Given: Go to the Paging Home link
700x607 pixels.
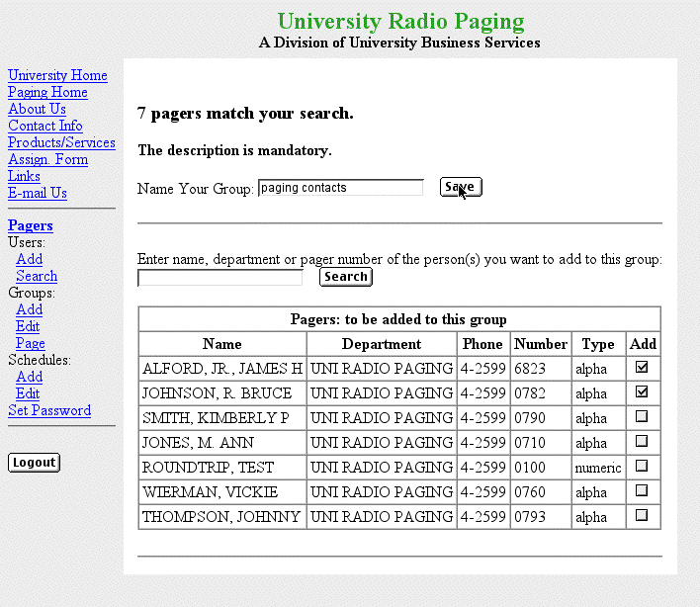Looking at the screenshot, I should (47, 92).
